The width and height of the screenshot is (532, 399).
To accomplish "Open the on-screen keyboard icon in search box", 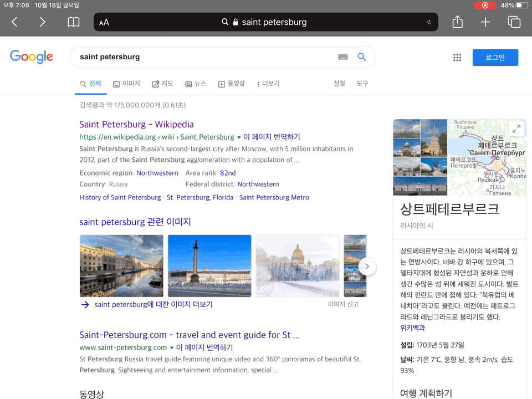I will [x=343, y=57].
